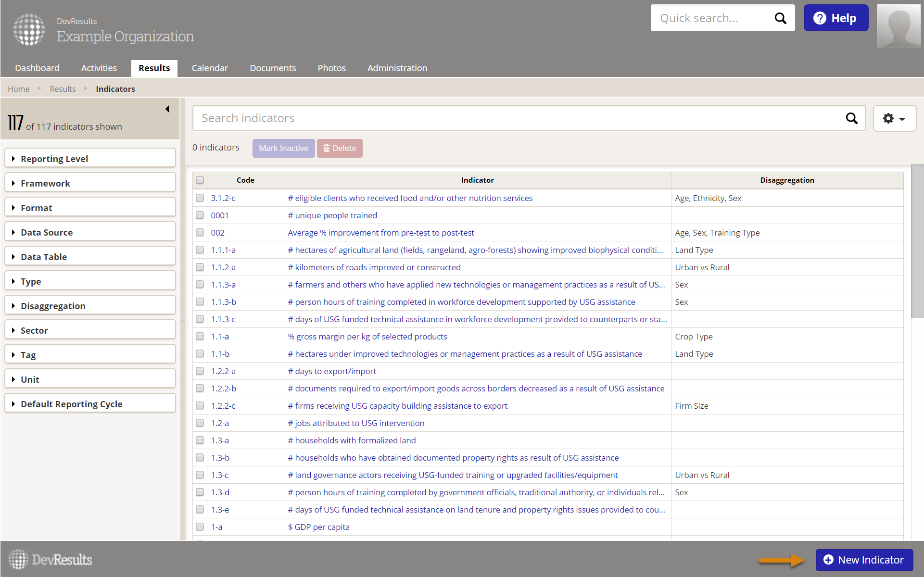The width and height of the screenshot is (924, 577).
Task: Open the '$ GDP per capita' indicator link
Action: tap(318, 527)
